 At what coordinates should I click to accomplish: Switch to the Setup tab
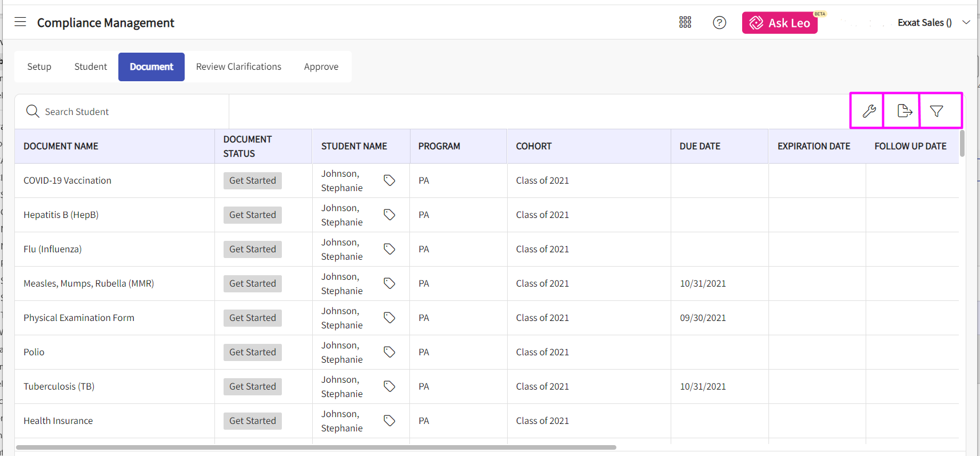coord(39,67)
